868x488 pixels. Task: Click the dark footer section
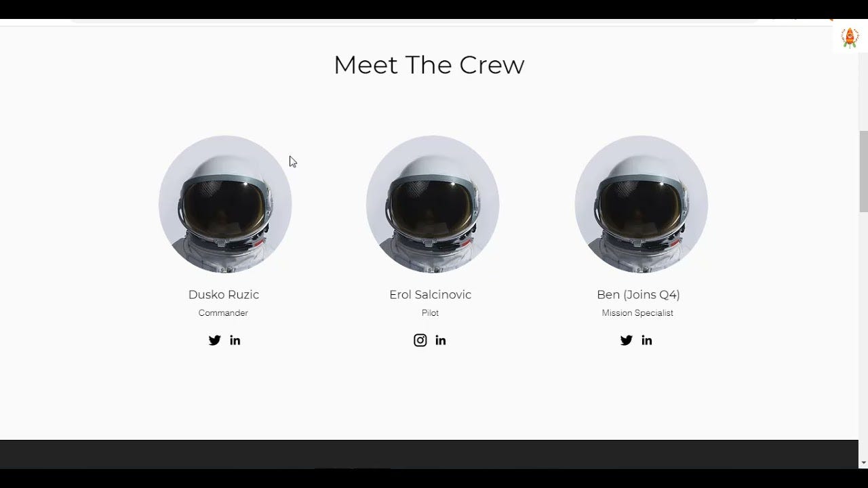pos(429,454)
